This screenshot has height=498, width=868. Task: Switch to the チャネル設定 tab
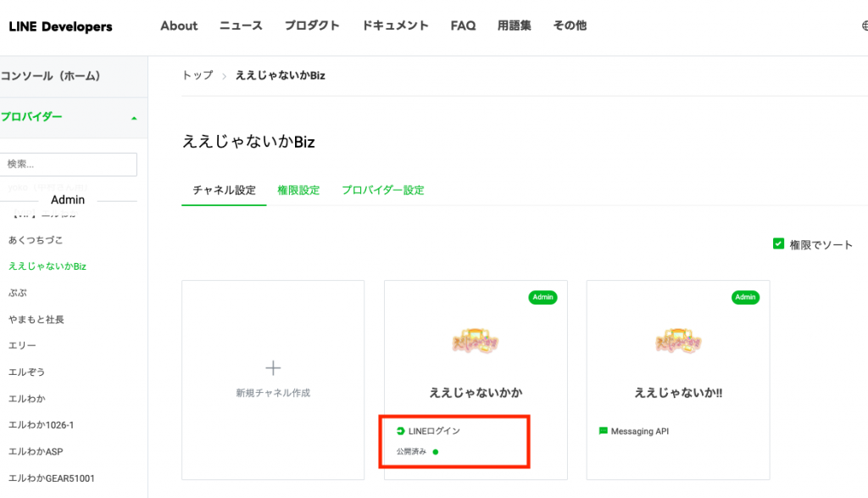224,191
